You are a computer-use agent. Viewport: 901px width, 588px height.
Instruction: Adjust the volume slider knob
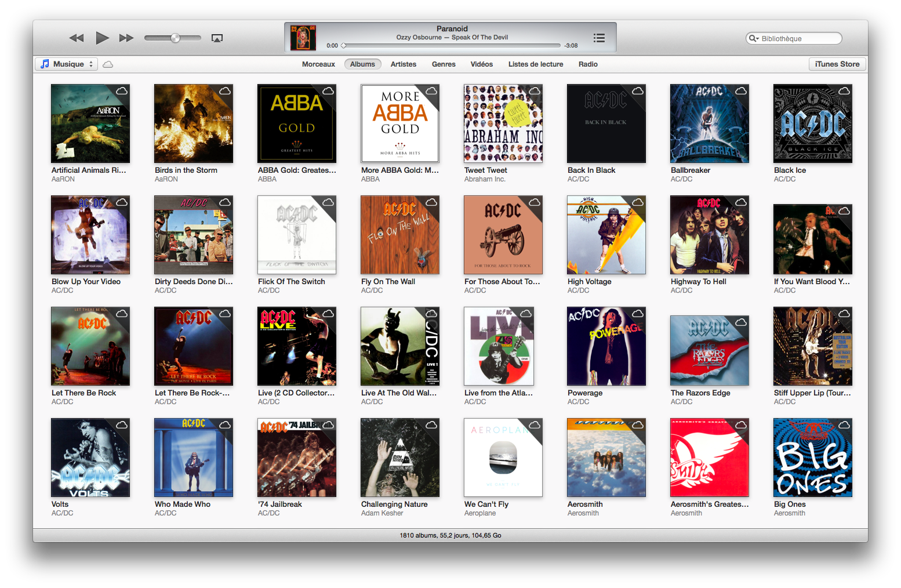click(175, 38)
